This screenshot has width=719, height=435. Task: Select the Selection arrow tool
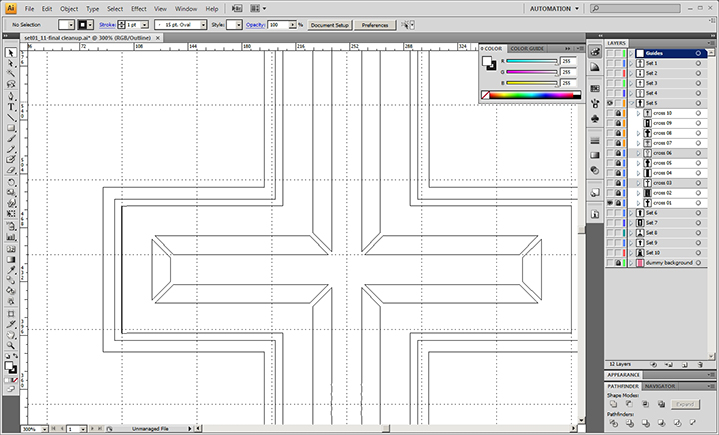pos(11,53)
